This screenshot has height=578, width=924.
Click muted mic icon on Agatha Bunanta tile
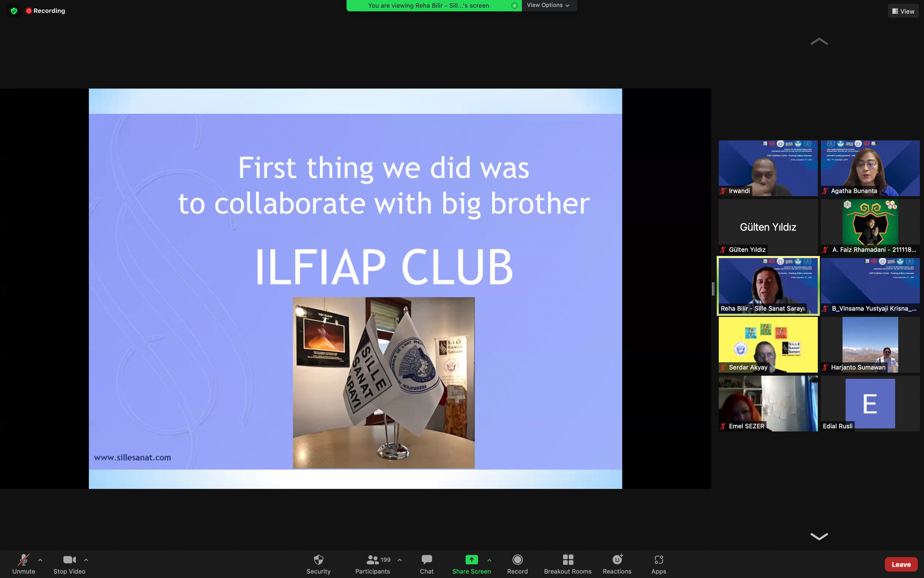826,191
